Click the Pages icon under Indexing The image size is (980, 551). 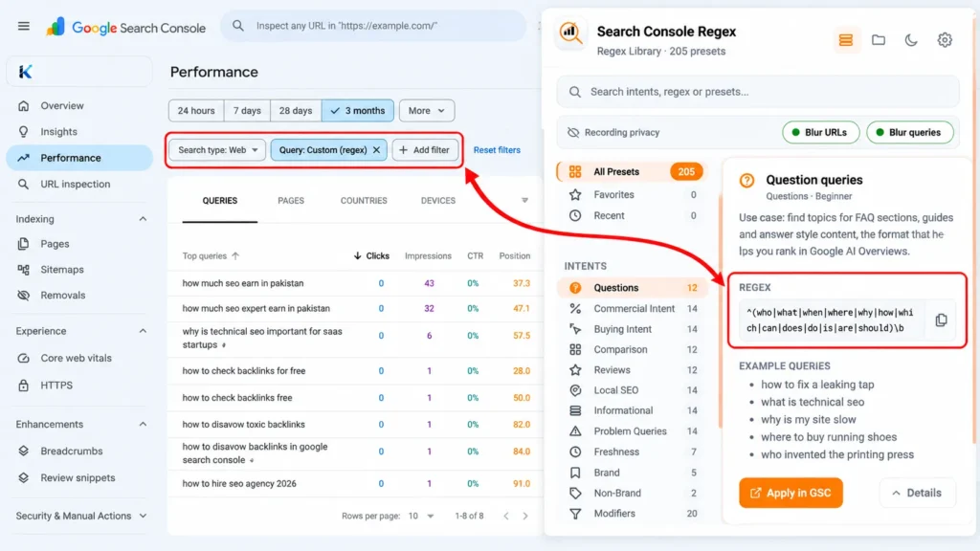[23, 244]
